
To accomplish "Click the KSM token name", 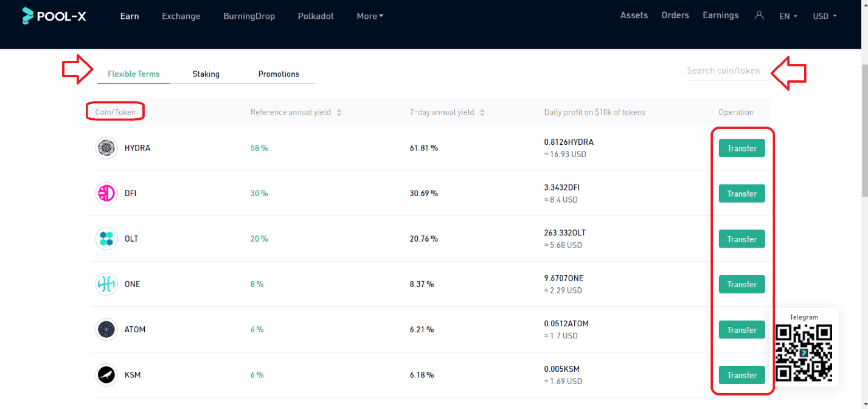I will [133, 375].
